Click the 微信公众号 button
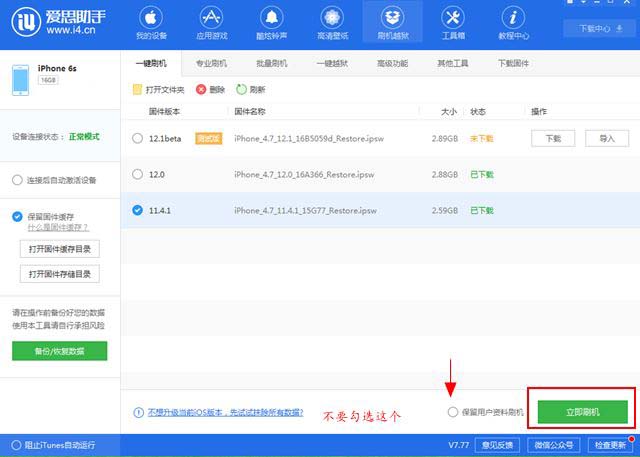 click(x=553, y=445)
